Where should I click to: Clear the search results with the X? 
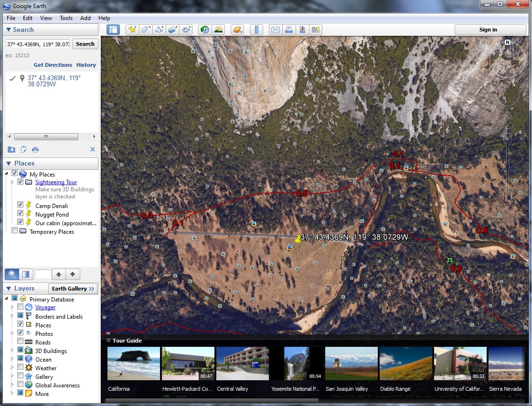(x=92, y=149)
